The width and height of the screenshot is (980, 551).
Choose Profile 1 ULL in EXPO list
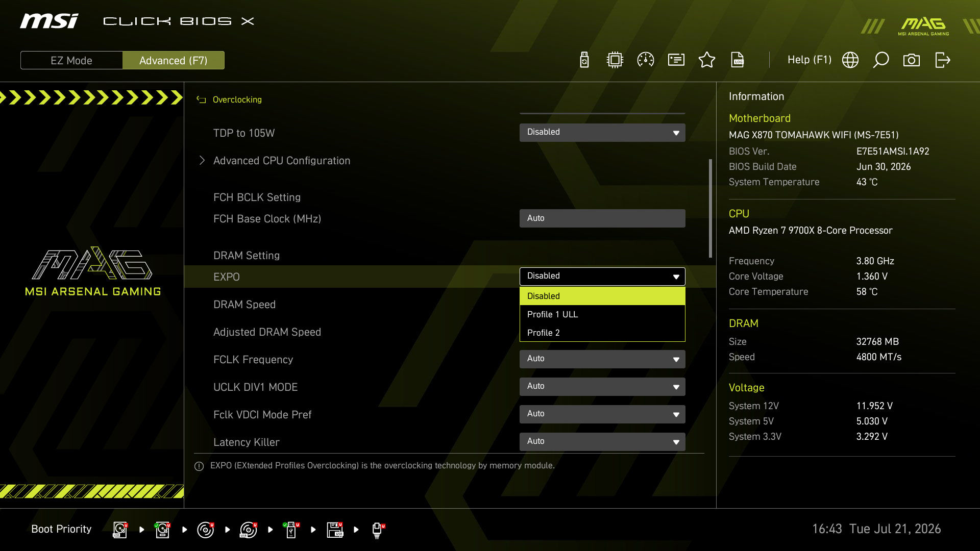tap(602, 314)
